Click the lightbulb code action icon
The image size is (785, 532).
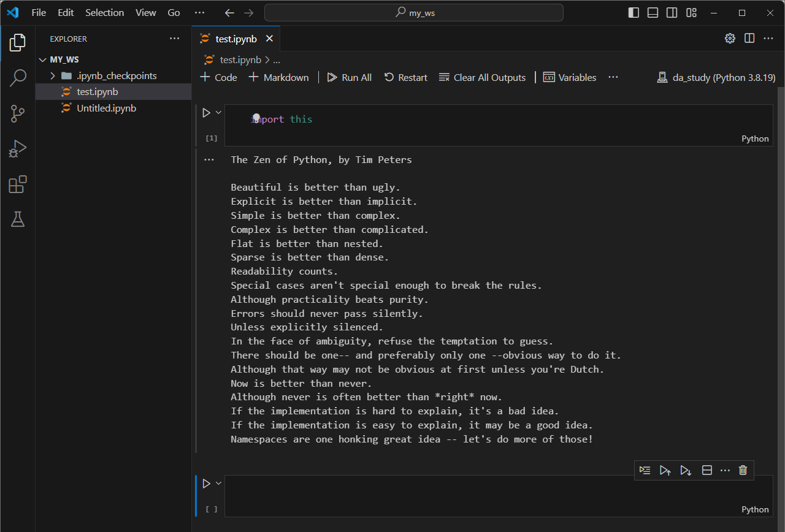pos(256,118)
